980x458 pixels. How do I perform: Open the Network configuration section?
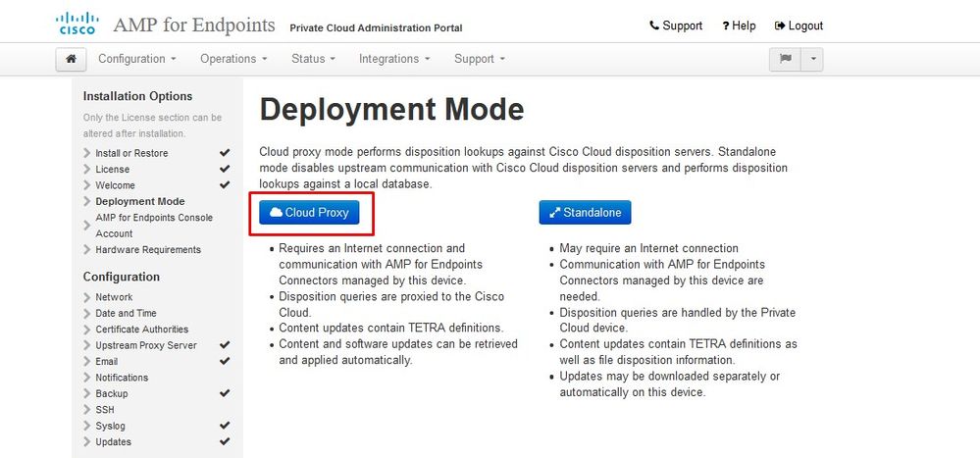pyautogui.click(x=114, y=297)
